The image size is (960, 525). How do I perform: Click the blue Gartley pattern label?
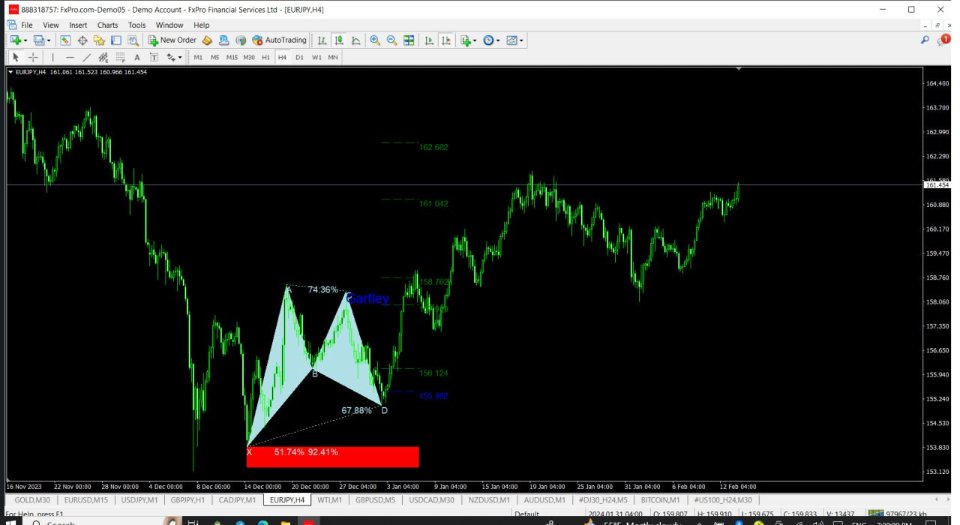367,299
